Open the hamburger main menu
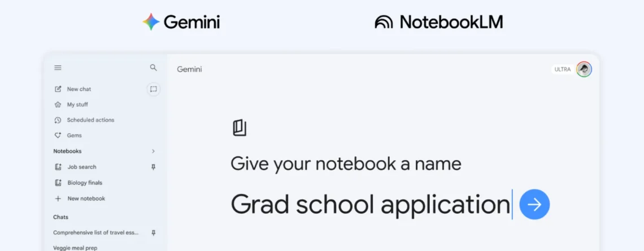The height and width of the screenshot is (251, 644). coord(58,68)
